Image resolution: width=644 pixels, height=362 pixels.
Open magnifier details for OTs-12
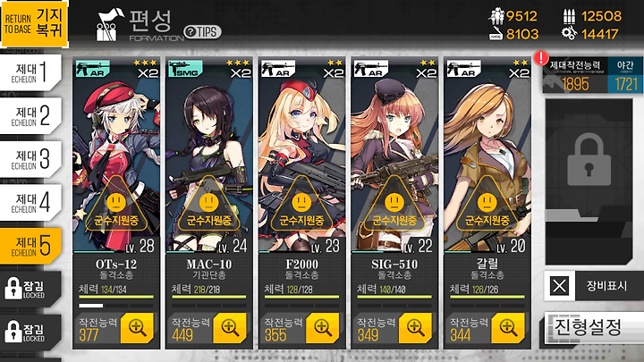pos(137,328)
